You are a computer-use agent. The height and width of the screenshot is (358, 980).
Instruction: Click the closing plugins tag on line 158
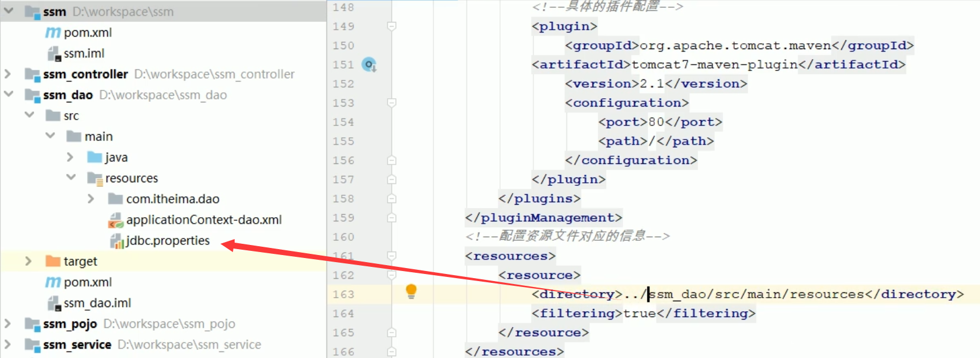point(540,199)
